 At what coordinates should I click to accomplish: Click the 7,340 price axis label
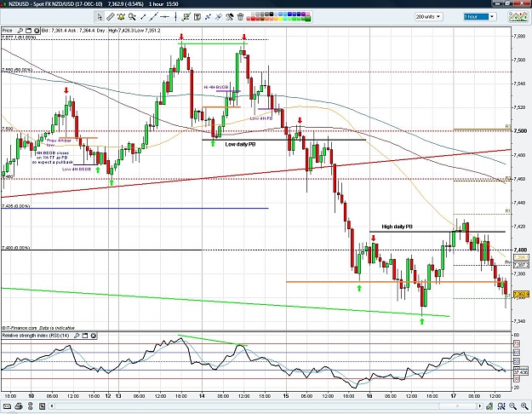tap(521, 321)
